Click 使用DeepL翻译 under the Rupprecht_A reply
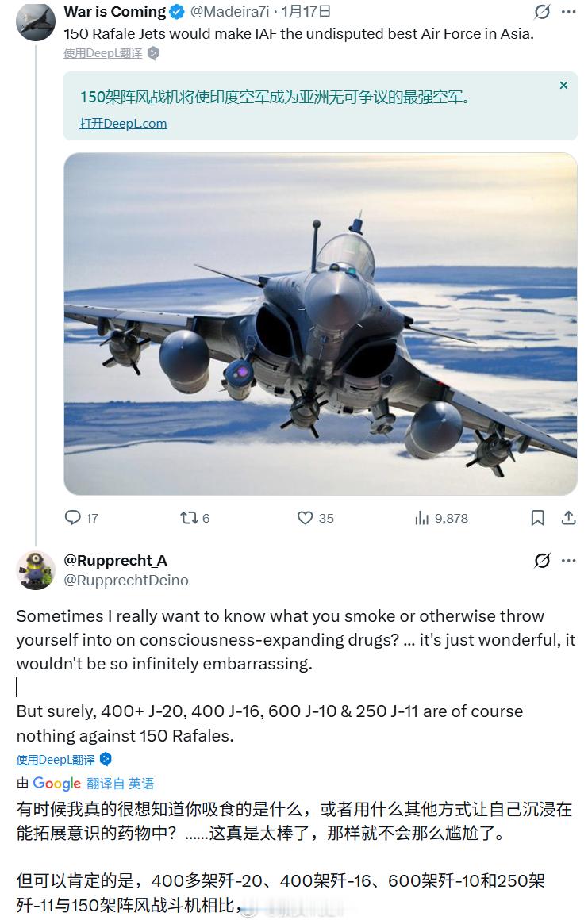Image resolution: width=588 pixels, height=924 pixels. (x=56, y=760)
